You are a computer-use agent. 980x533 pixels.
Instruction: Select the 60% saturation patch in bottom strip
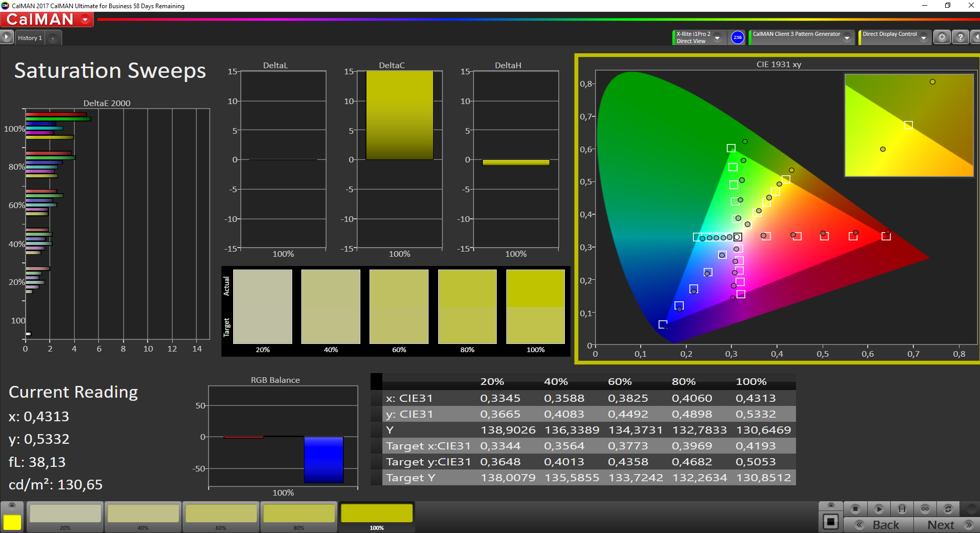click(221, 517)
